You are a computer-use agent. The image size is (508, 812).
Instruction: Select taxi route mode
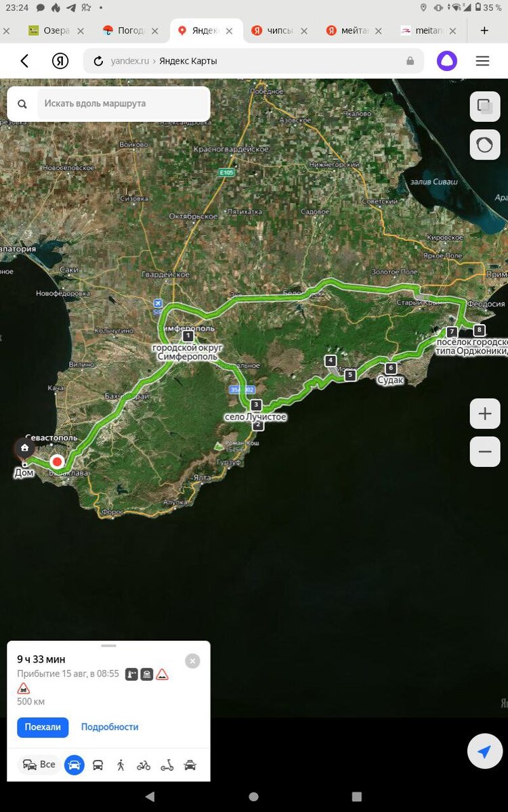coord(190,765)
